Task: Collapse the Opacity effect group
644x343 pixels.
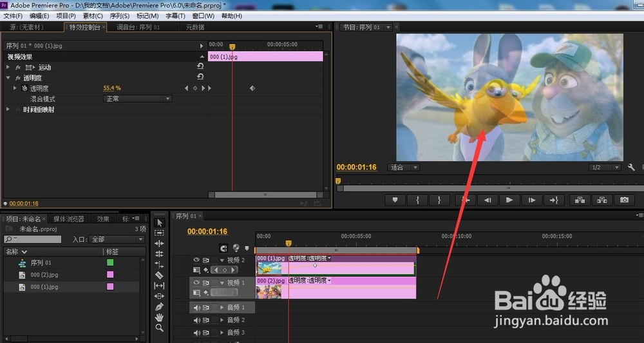Action: 8,77
